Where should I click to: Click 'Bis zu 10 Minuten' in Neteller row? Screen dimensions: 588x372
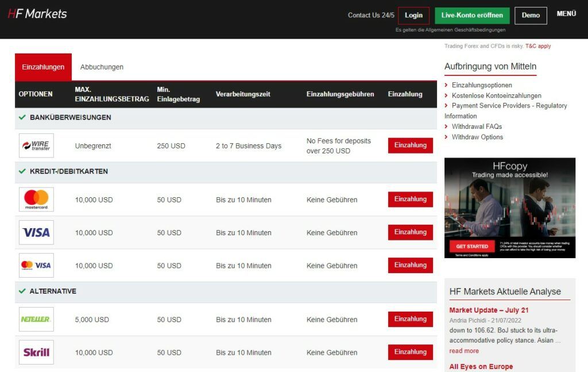(x=243, y=320)
